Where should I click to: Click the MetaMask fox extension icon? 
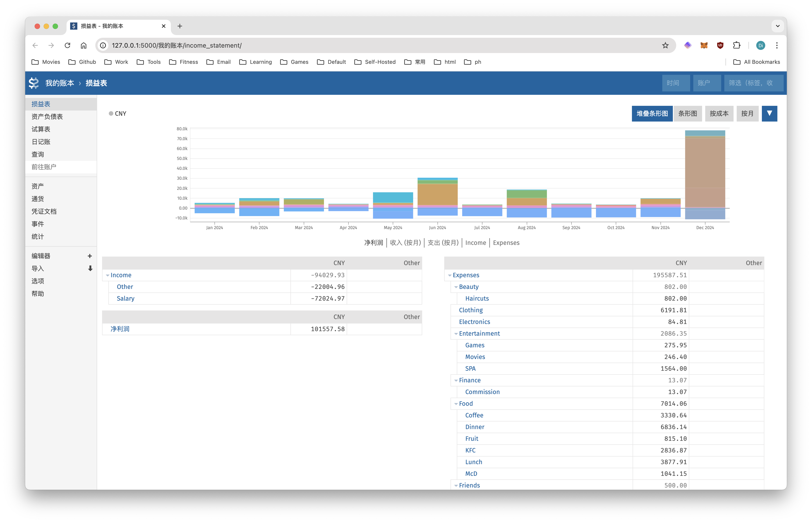point(704,46)
